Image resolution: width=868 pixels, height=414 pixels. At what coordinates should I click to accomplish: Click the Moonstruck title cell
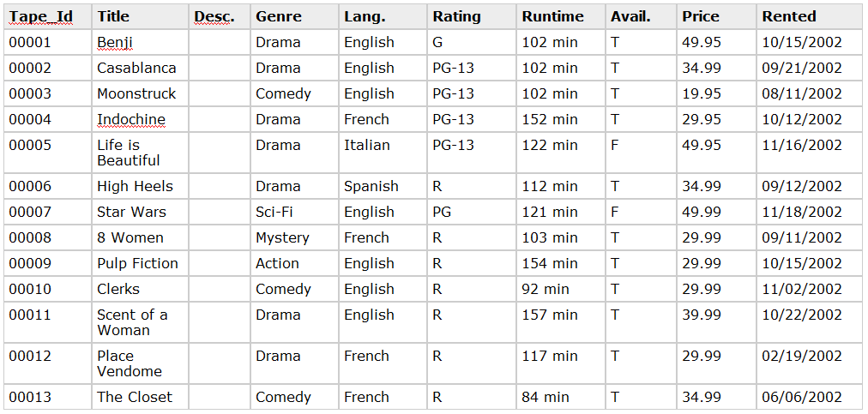tap(140, 93)
